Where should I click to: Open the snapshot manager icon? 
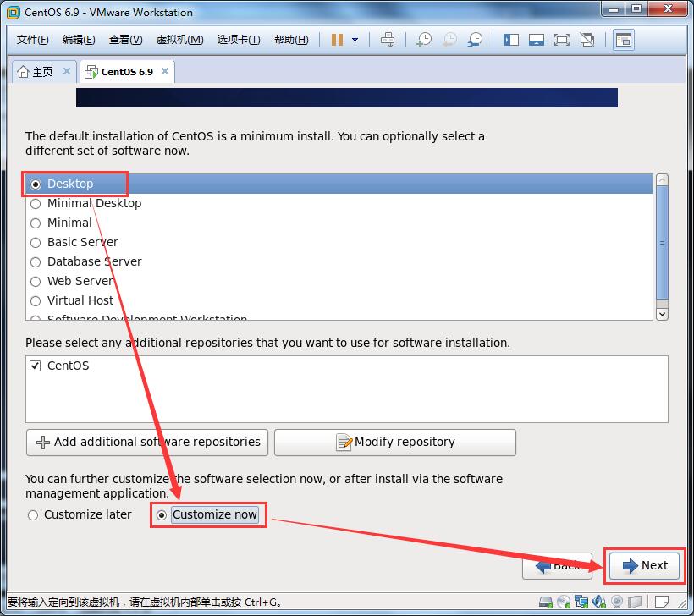[476, 40]
